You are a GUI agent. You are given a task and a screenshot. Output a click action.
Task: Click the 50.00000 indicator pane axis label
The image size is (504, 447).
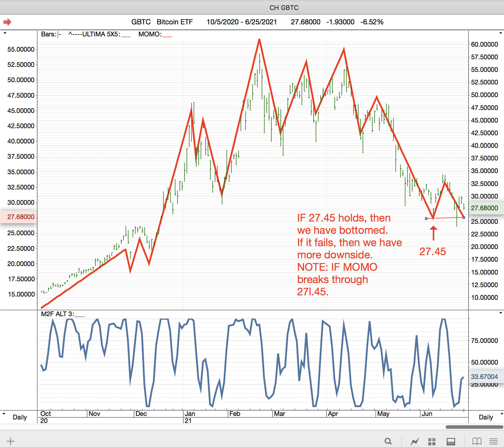click(x=484, y=362)
